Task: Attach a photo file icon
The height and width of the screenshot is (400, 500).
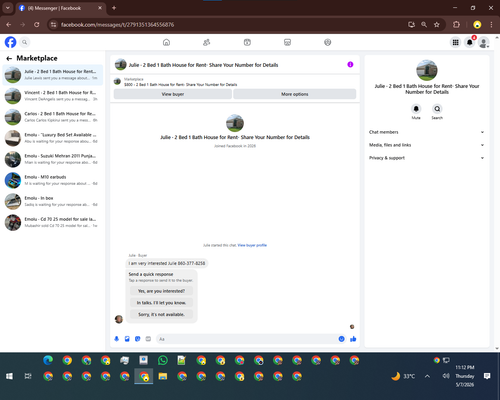Action: [x=127, y=339]
